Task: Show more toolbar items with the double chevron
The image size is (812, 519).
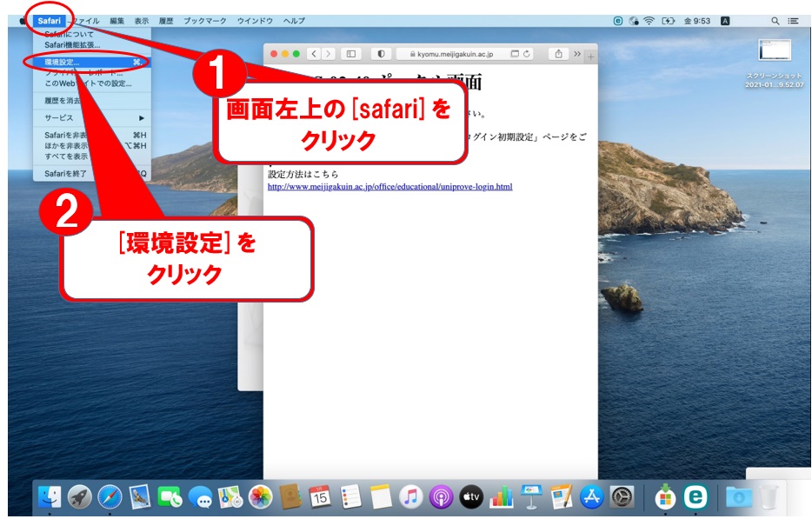Action: coord(577,54)
